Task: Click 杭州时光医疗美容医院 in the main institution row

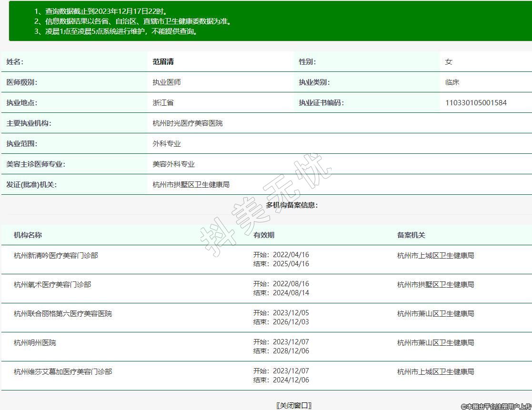Action: 188,123
